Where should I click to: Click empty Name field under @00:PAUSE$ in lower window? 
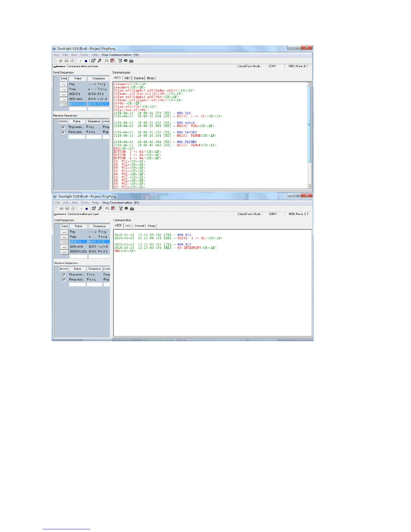(x=79, y=256)
